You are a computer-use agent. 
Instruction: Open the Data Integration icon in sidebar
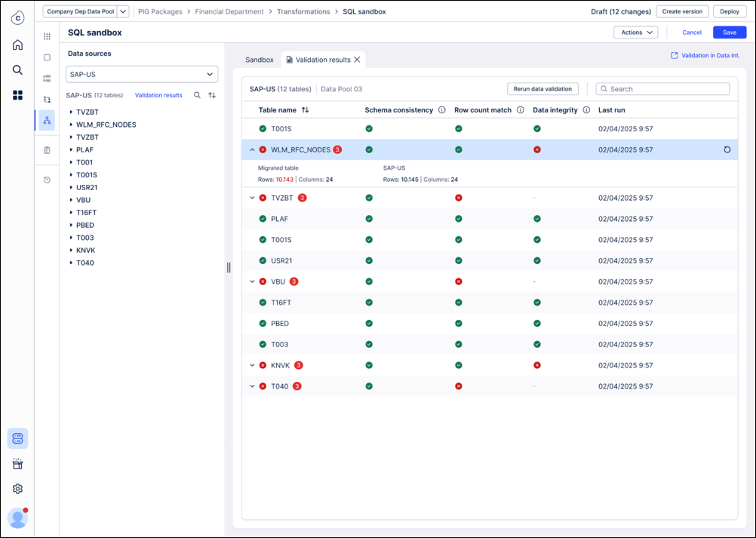[17, 438]
